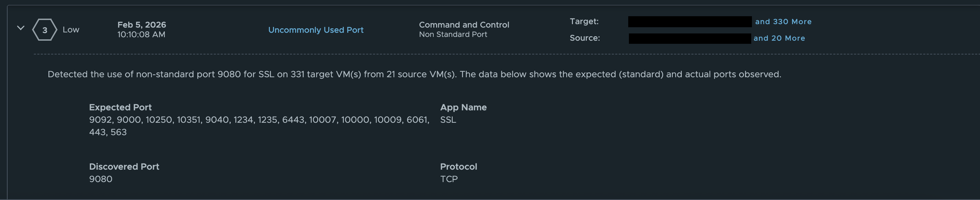Click the expected port list starting 9092

(x=259, y=120)
